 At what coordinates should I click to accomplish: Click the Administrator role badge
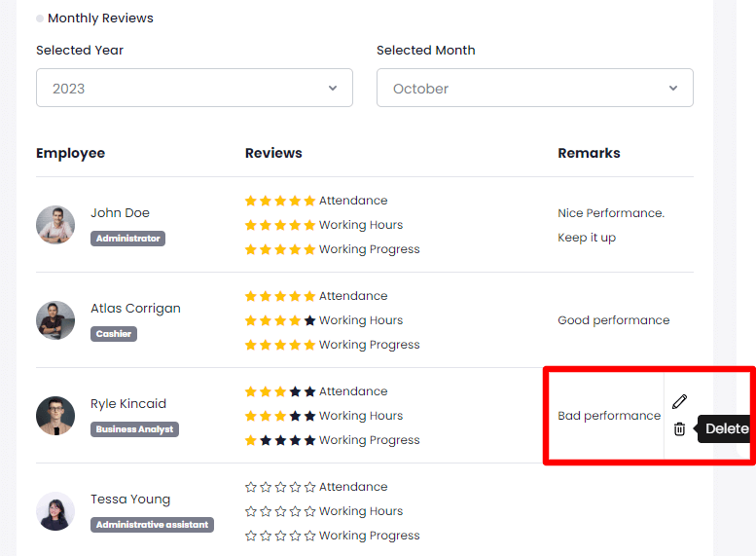coord(127,239)
